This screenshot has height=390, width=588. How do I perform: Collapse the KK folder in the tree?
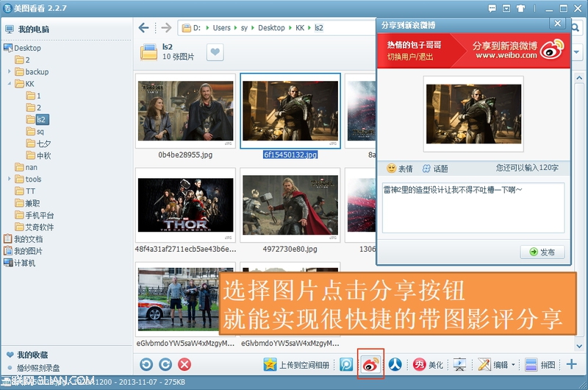[10, 83]
